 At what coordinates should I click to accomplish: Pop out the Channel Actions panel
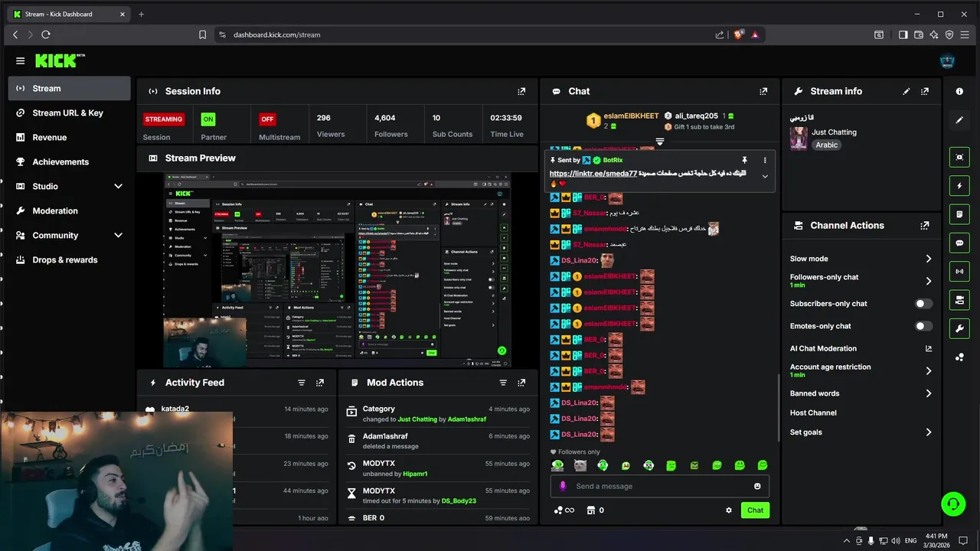pos(925,226)
